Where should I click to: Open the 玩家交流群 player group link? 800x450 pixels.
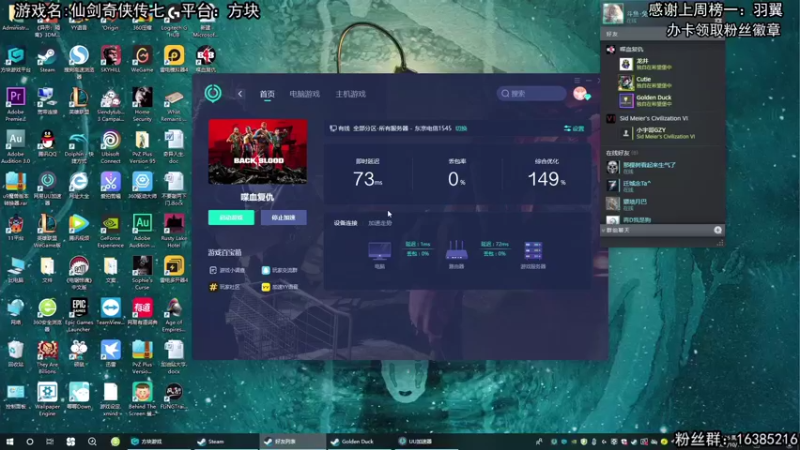(x=280, y=270)
